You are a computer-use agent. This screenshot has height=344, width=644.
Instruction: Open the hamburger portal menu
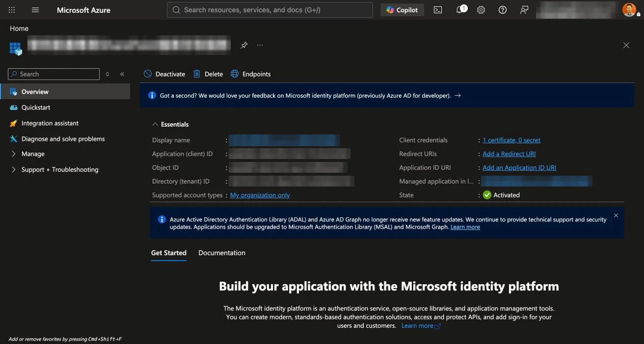pyautogui.click(x=35, y=10)
